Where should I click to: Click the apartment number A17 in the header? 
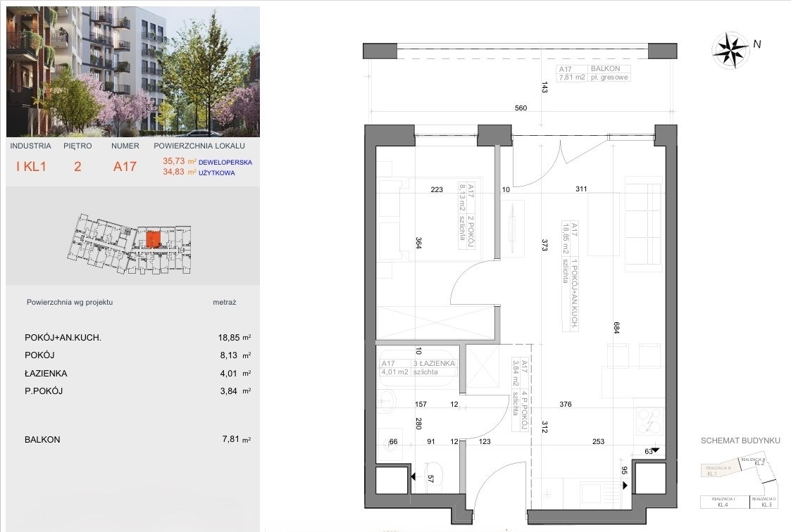tap(125, 167)
